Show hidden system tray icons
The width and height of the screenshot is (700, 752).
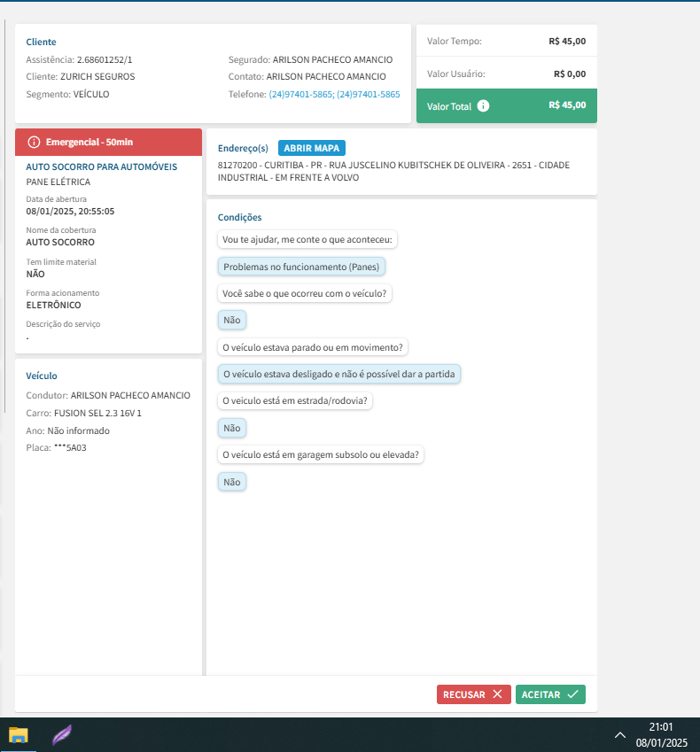pos(620,735)
